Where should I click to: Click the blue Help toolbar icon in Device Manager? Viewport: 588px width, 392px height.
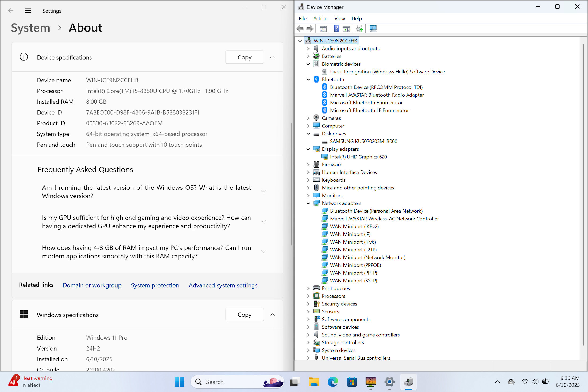pyautogui.click(x=336, y=29)
